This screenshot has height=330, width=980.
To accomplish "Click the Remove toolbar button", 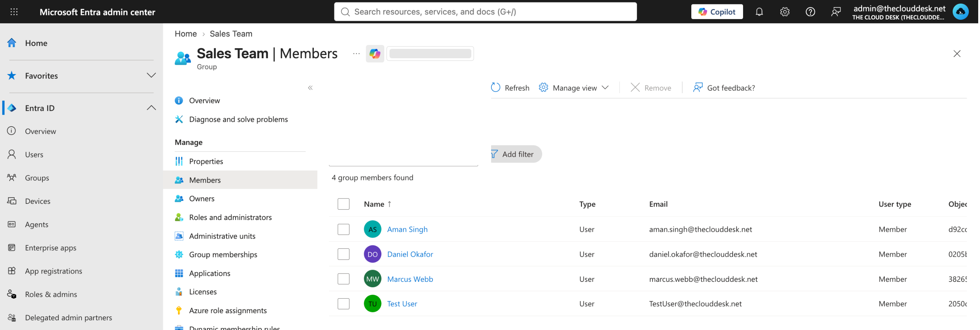I will point(651,88).
